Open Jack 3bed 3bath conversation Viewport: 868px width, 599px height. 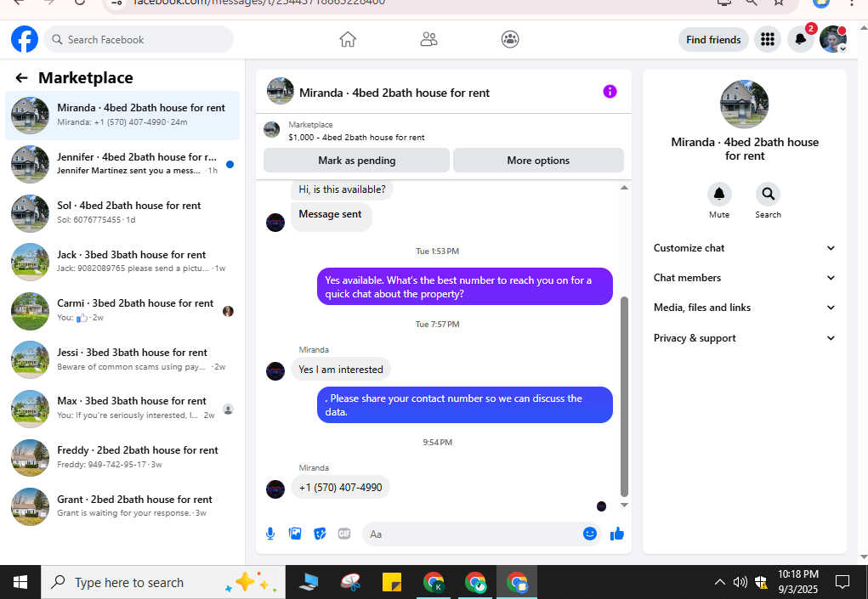122,262
